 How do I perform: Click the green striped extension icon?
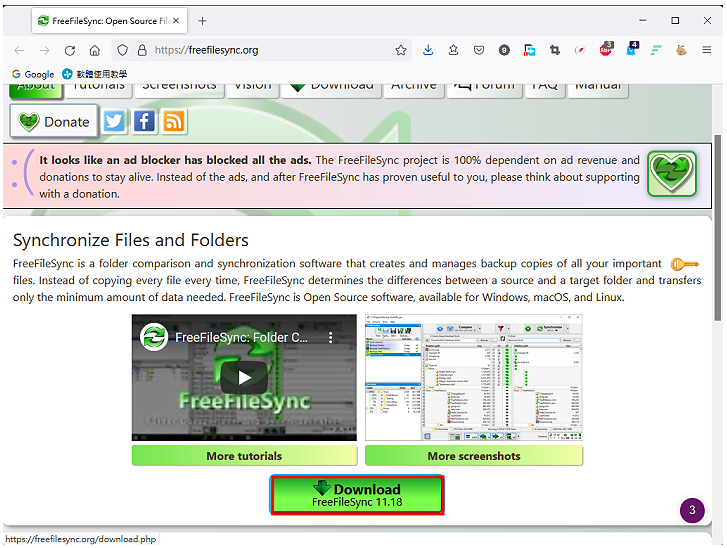(x=656, y=50)
